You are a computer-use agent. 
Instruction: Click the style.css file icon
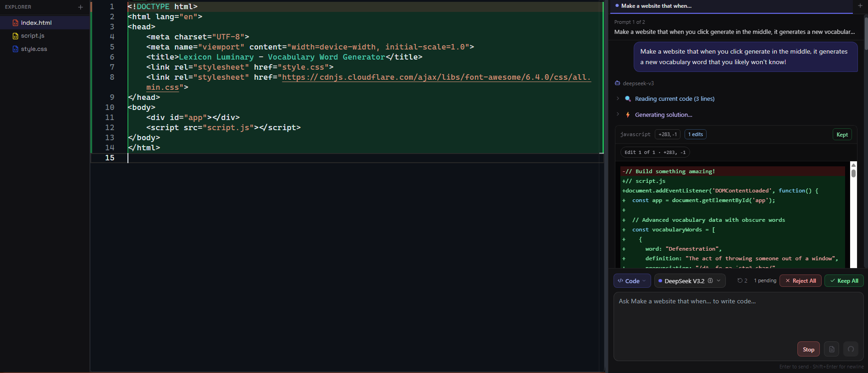(x=16, y=49)
